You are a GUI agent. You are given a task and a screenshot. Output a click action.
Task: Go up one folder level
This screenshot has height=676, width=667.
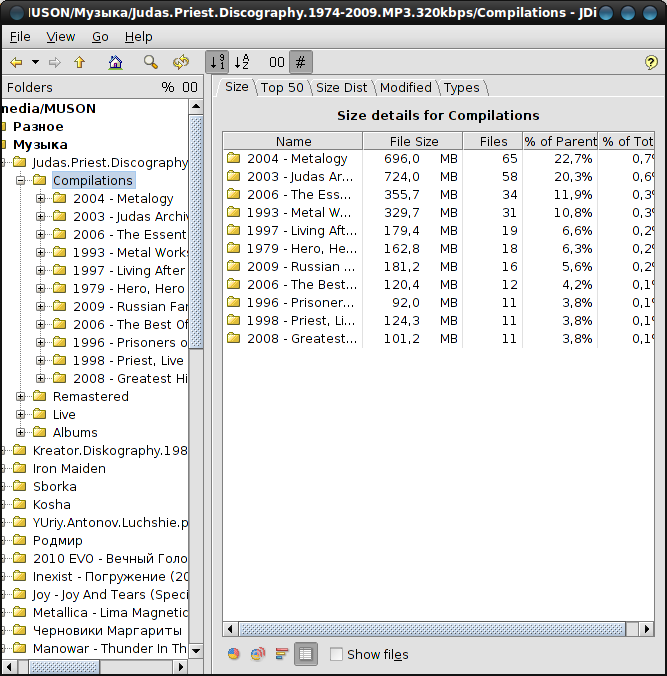point(79,63)
